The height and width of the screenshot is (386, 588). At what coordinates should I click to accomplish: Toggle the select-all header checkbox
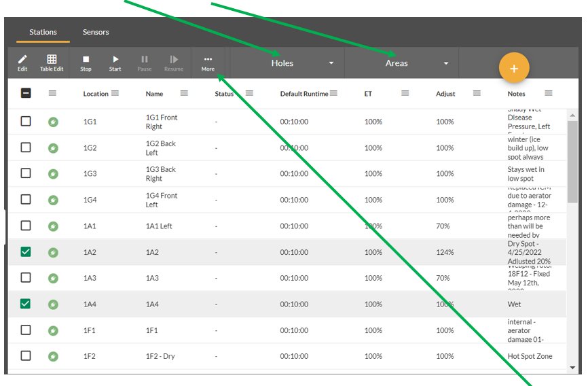click(26, 93)
